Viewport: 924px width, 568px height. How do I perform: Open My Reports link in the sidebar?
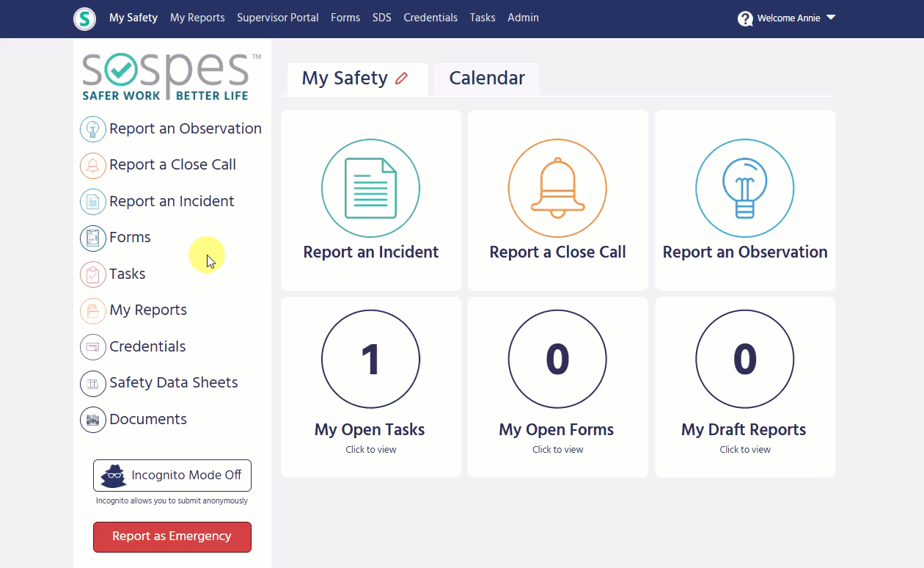coord(148,310)
